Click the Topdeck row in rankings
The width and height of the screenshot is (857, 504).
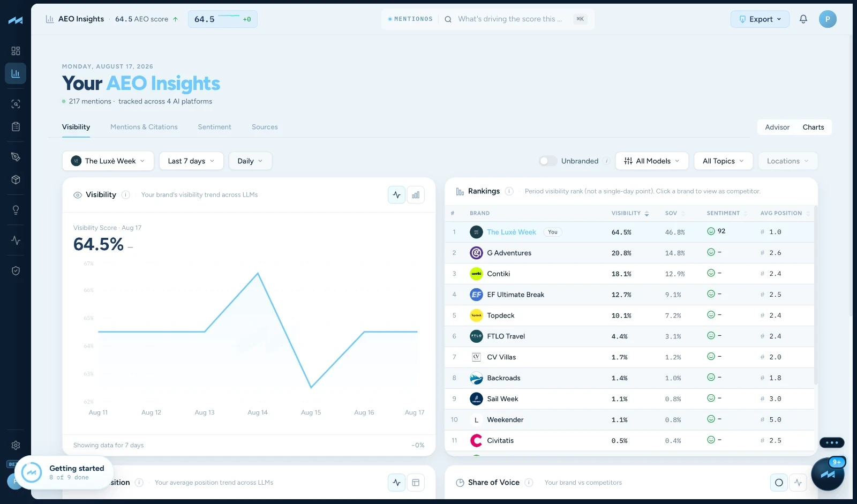pyautogui.click(x=629, y=315)
